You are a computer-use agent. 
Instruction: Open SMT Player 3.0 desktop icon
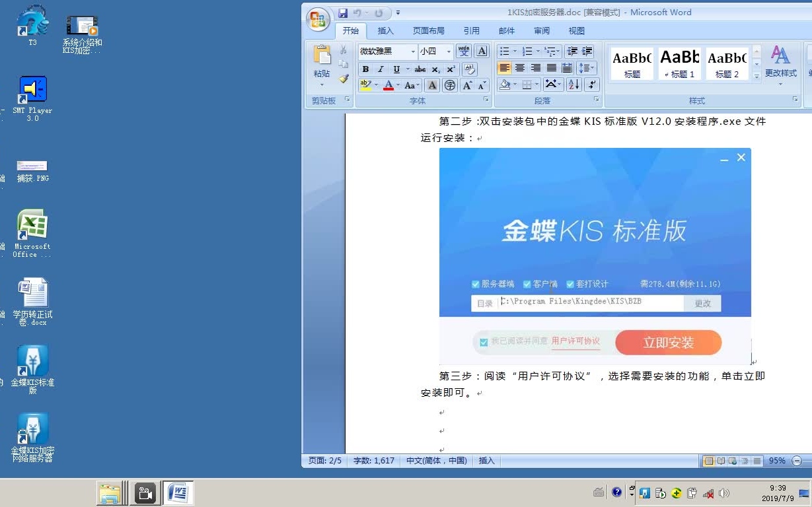click(32, 98)
